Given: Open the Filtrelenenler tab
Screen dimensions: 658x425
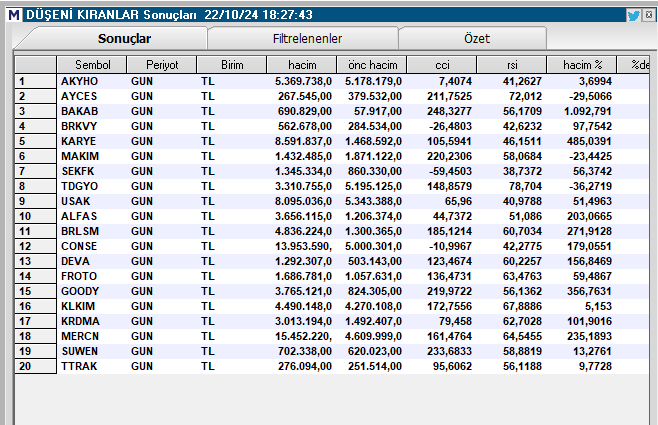Looking at the screenshot, I should click(307, 39).
